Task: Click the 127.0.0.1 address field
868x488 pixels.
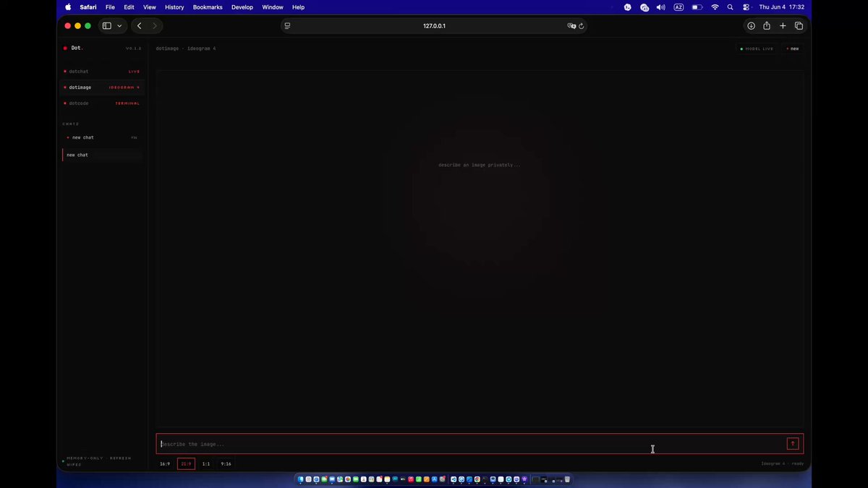Action: (434, 26)
